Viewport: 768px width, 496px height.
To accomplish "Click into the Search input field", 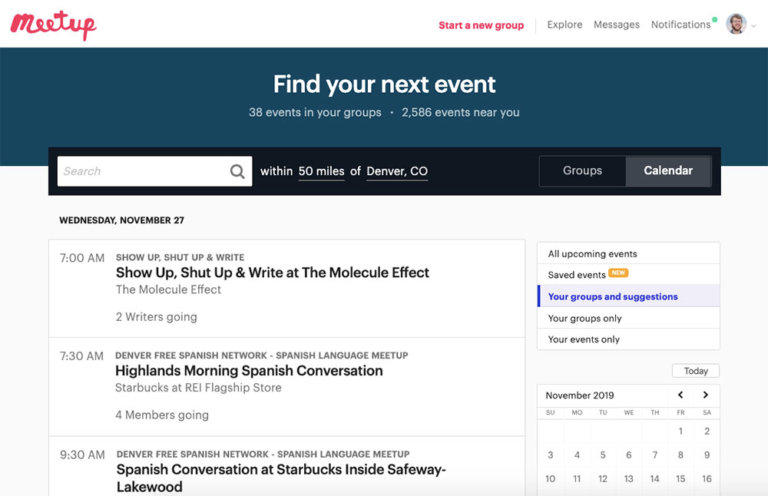I will point(140,171).
